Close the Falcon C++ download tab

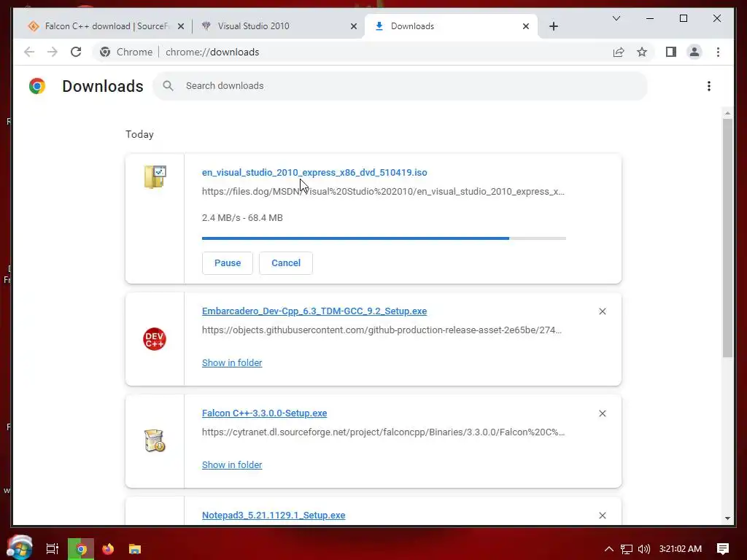tap(181, 26)
